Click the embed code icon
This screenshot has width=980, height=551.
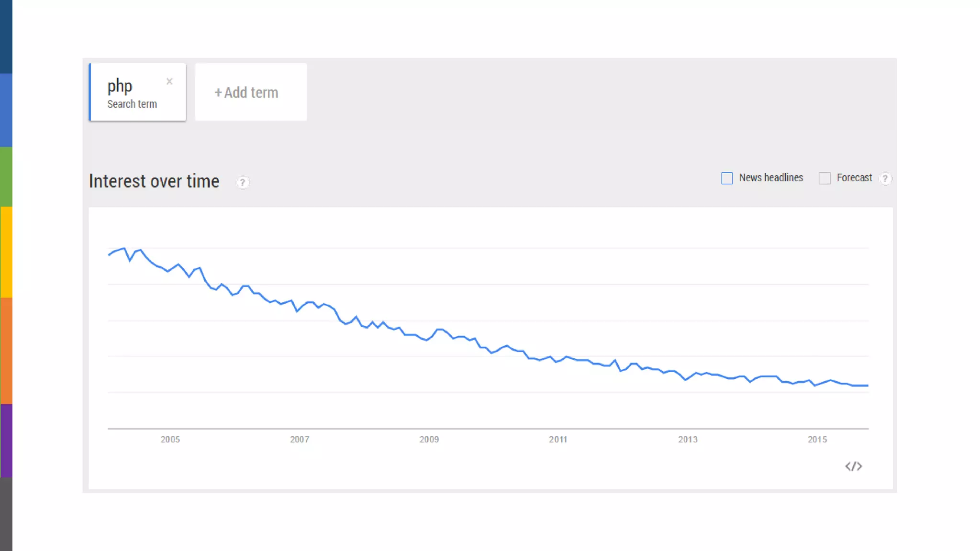click(x=853, y=466)
